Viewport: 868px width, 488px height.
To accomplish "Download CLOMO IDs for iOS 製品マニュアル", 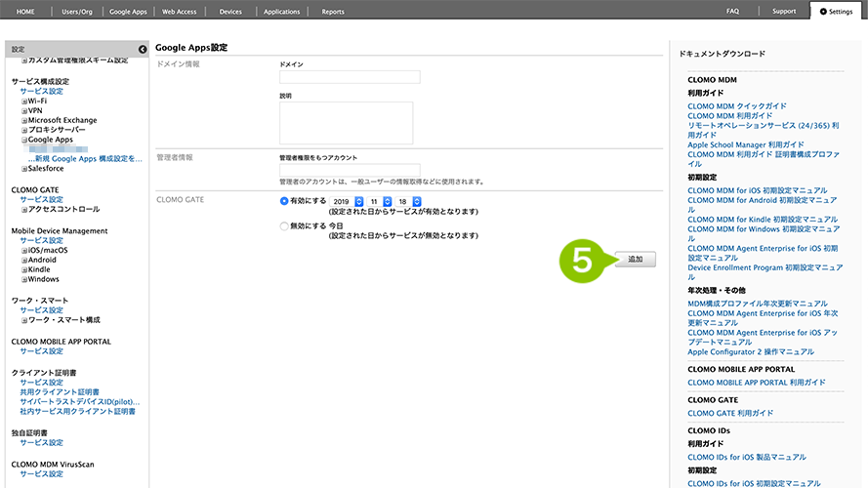I will [x=747, y=457].
